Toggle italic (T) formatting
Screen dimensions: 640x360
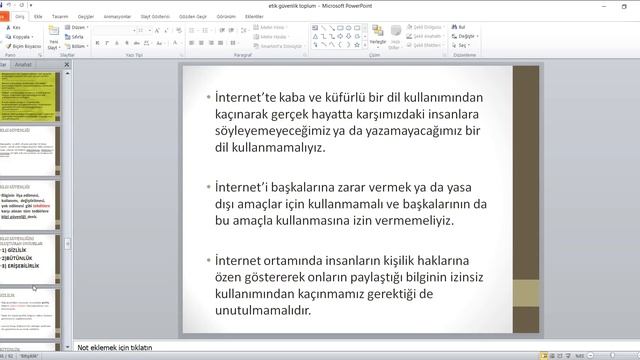click(x=107, y=43)
